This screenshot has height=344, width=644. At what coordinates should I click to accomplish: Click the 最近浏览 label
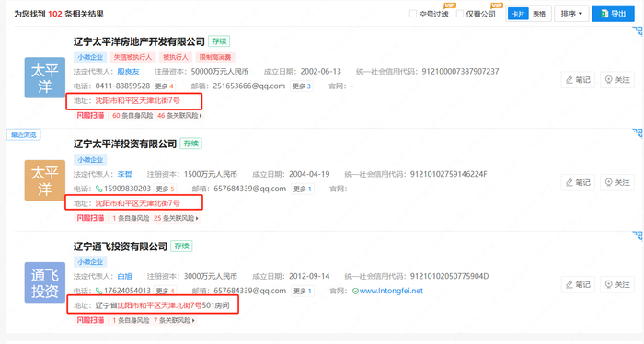(x=23, y=134)
